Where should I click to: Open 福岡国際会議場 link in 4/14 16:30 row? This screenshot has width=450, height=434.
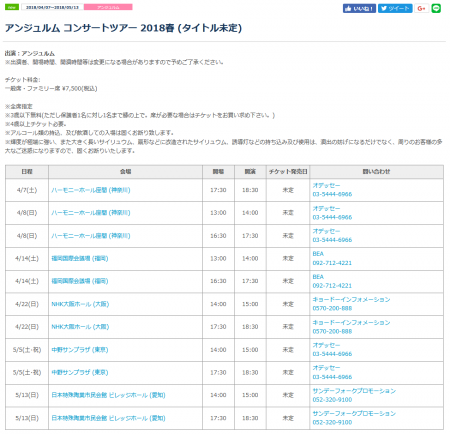tap(80, 281)
